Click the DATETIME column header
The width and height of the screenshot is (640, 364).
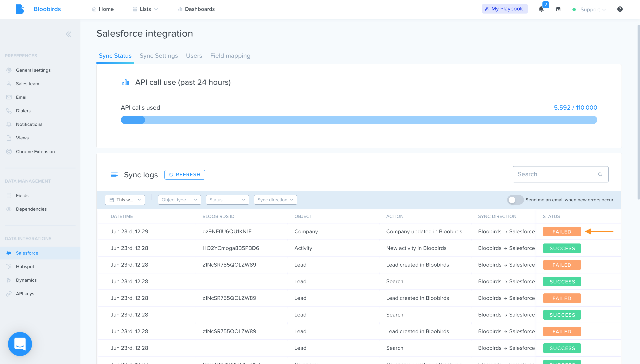(122, 216)
